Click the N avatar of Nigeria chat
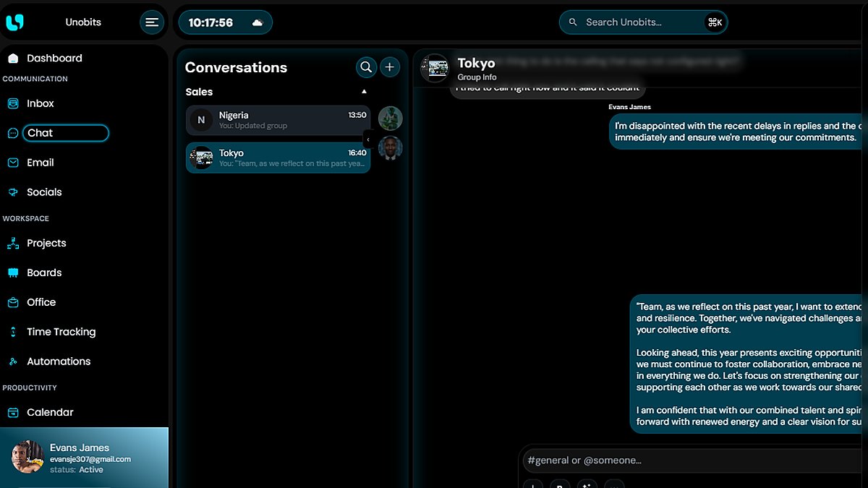This screenshot has height=488, width=868. click(201, 120)
